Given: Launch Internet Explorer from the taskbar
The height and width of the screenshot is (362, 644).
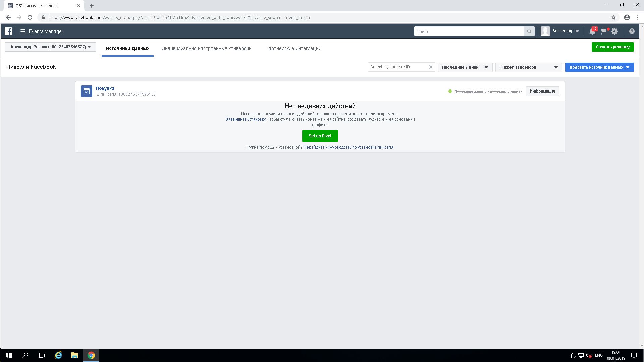Looking at the screenshot, I should click(58, 355).
